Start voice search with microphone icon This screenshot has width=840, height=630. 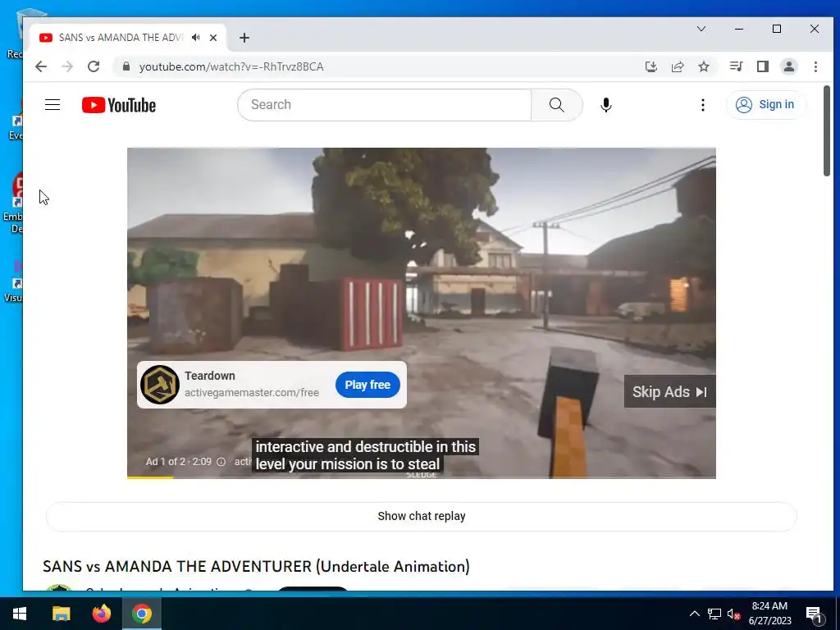(606, 105)
